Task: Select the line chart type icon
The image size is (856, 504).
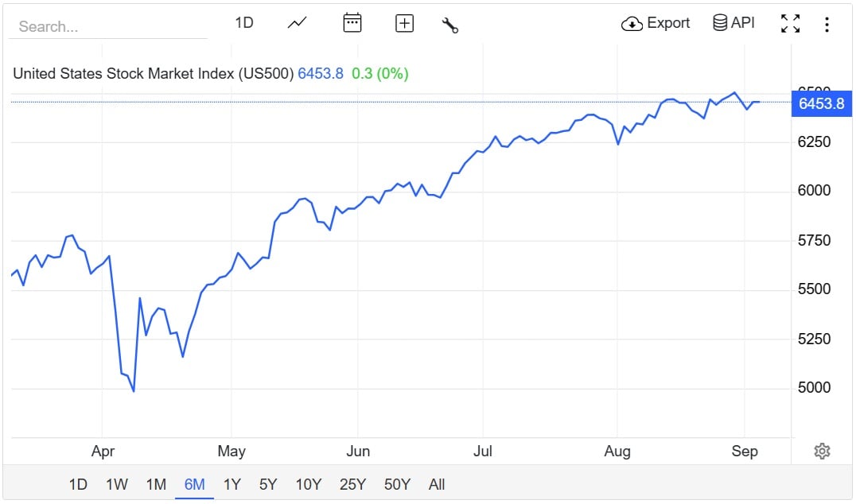Action: 296,23
